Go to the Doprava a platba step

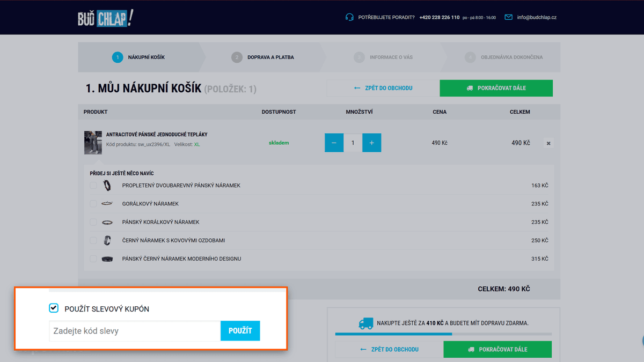[263, 57]
